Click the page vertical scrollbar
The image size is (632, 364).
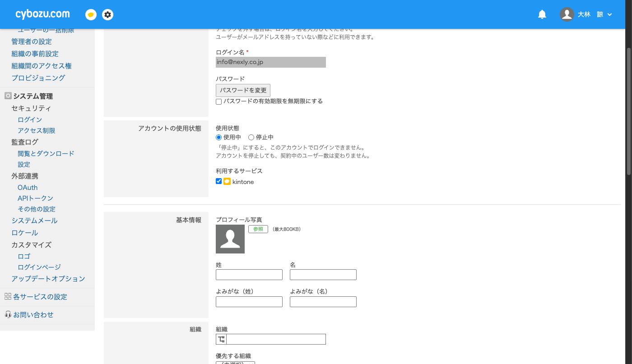(629, 111)
